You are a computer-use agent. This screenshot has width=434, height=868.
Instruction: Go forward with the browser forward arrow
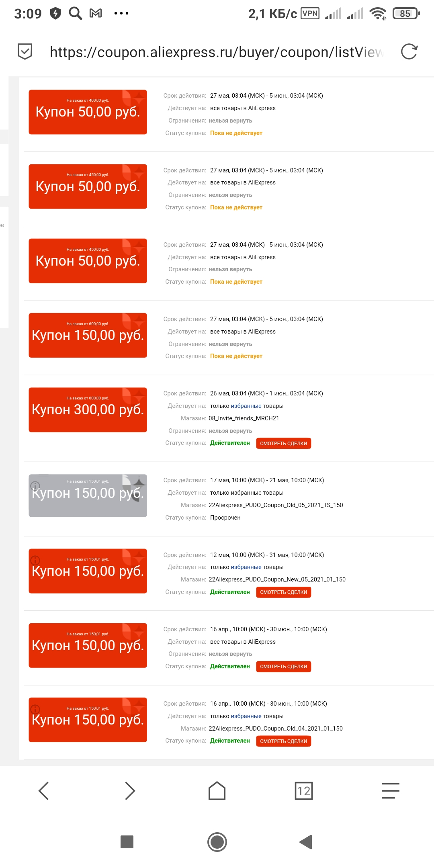[130, 791]
